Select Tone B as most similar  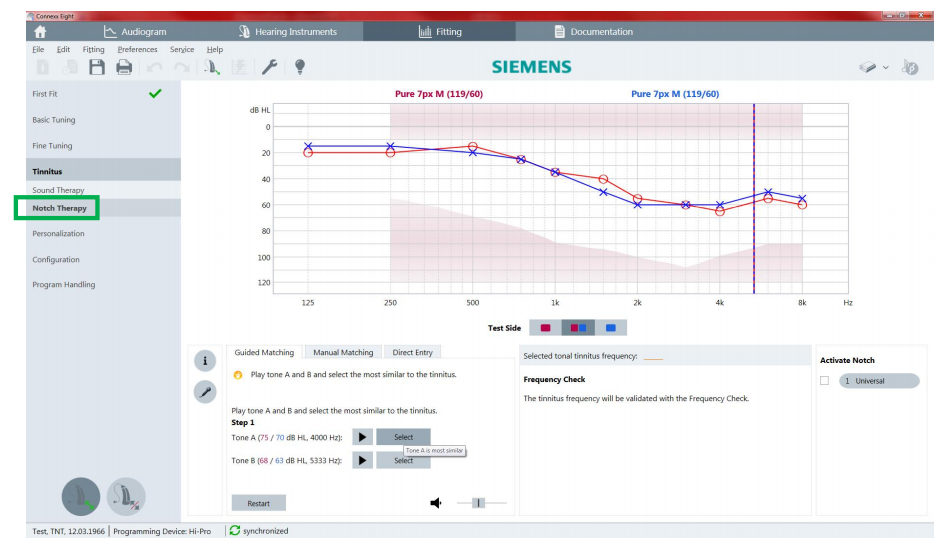(x=403, y=461)
